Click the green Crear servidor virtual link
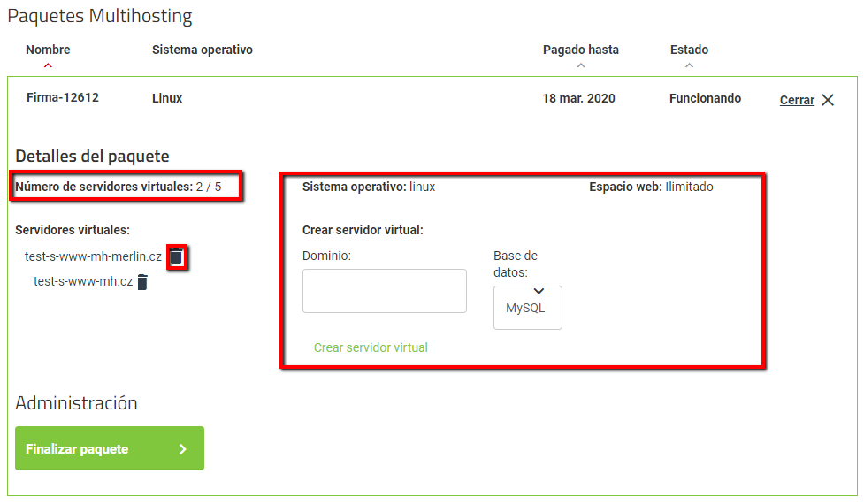 [371, 347]
